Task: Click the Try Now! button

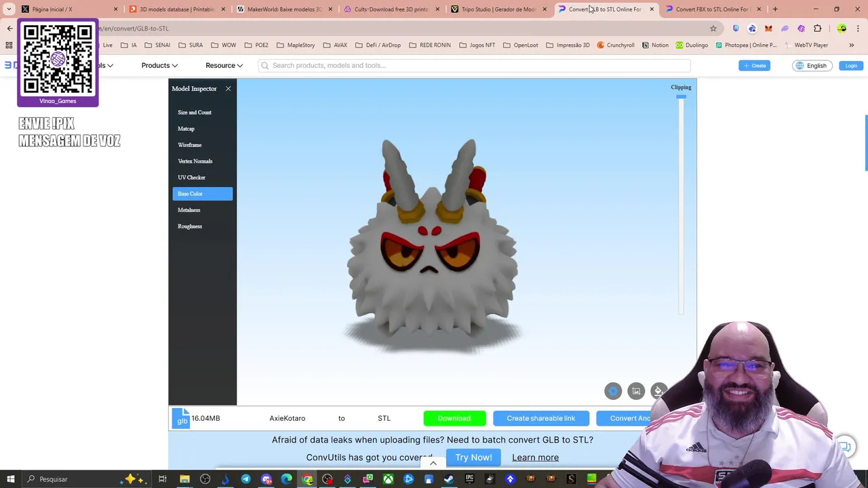Action: pyautogui.click(x=473, y=457)
